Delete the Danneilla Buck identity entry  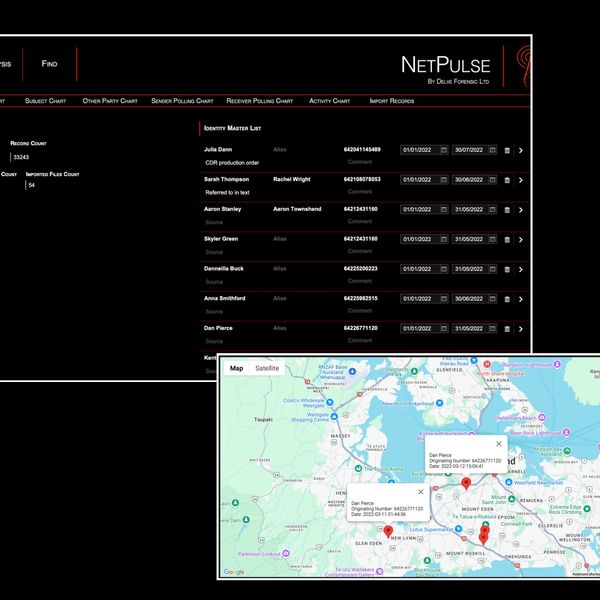pyautogui.click(x=507, y=270)
